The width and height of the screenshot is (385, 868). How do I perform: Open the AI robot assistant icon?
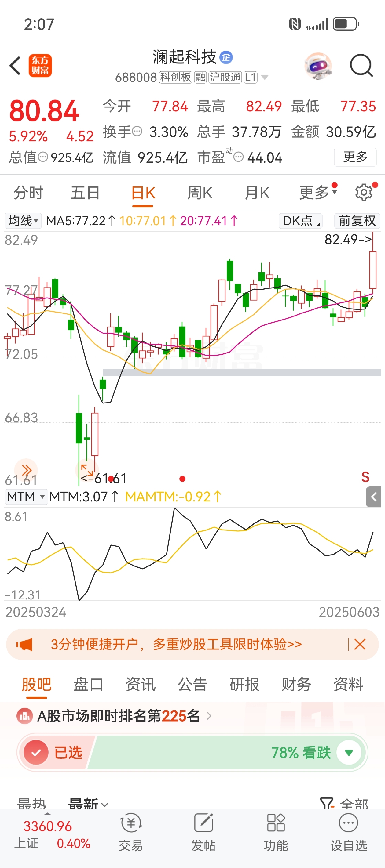point(317,65)
